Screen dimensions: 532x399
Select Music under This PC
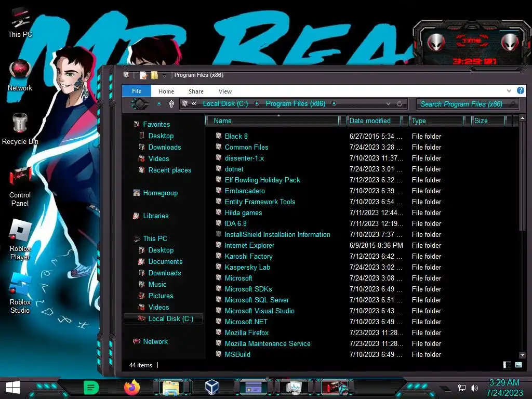(157, 284)
